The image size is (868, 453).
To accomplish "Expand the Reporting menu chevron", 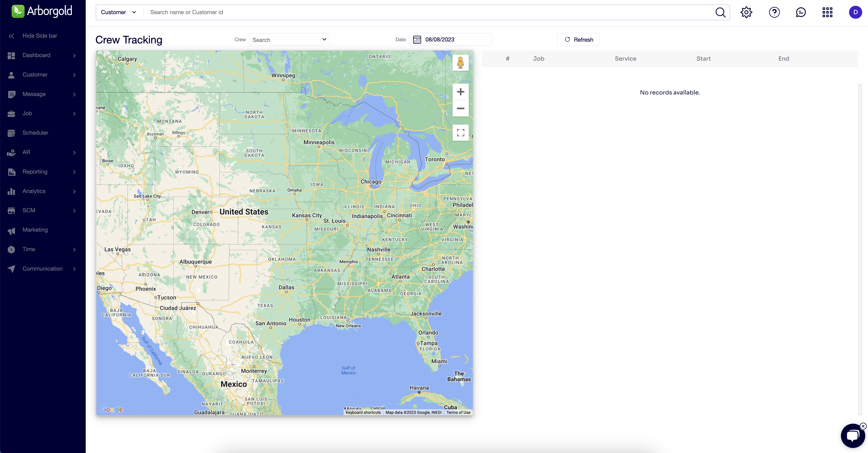I will [74, 172].
